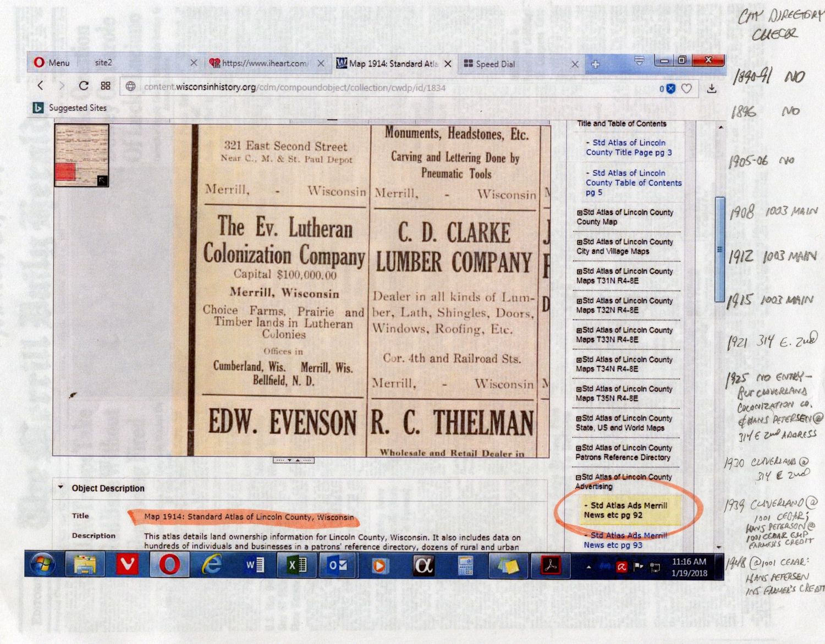Reload the current page
The width and height of the screenshot is (825, 644).
[84, 86]
